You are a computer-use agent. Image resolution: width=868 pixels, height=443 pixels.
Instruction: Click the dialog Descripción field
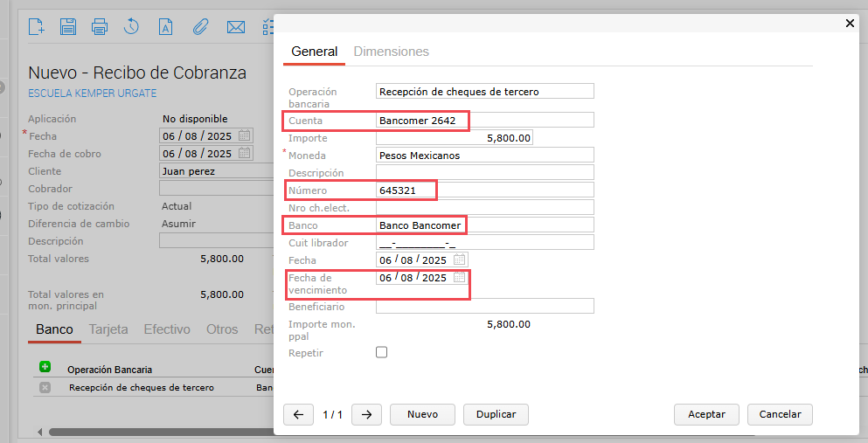coord(485,172)
